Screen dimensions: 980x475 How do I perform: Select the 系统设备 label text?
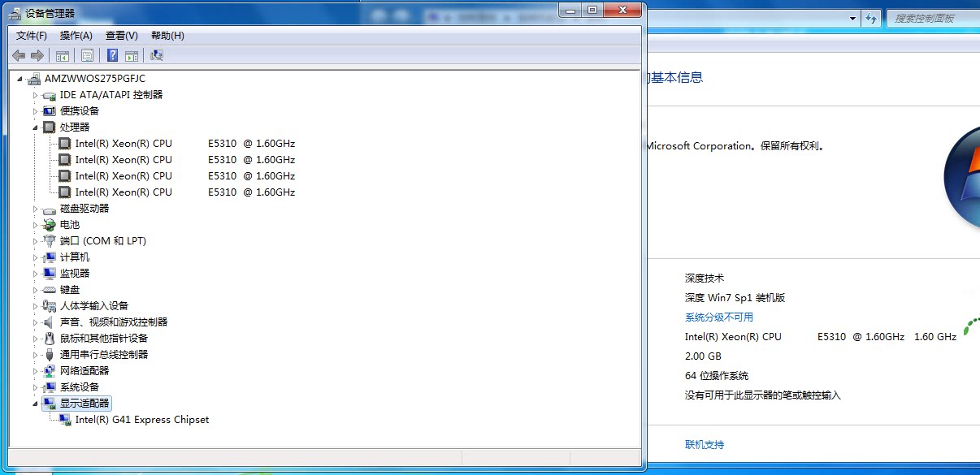(80, 387)
